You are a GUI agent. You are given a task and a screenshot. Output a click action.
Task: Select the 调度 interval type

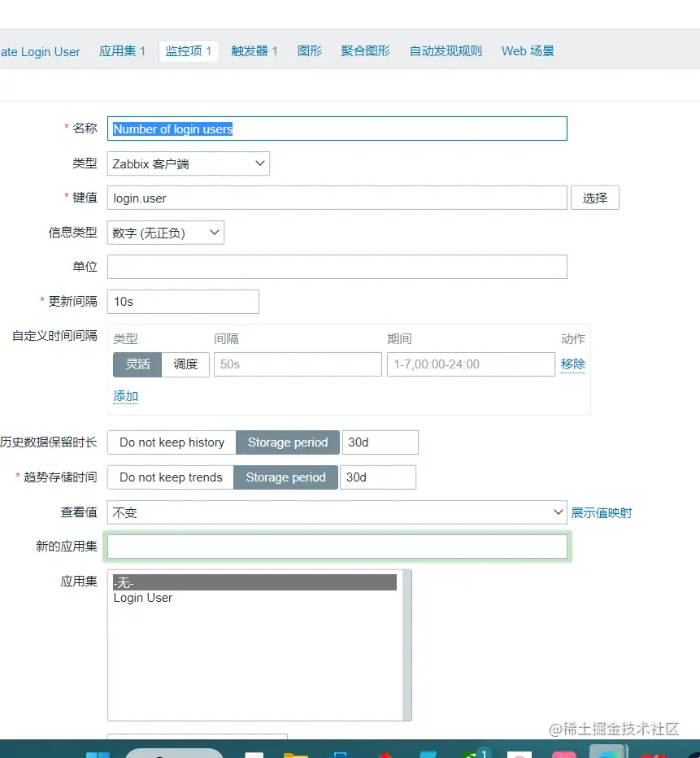[x=185, y=364]
